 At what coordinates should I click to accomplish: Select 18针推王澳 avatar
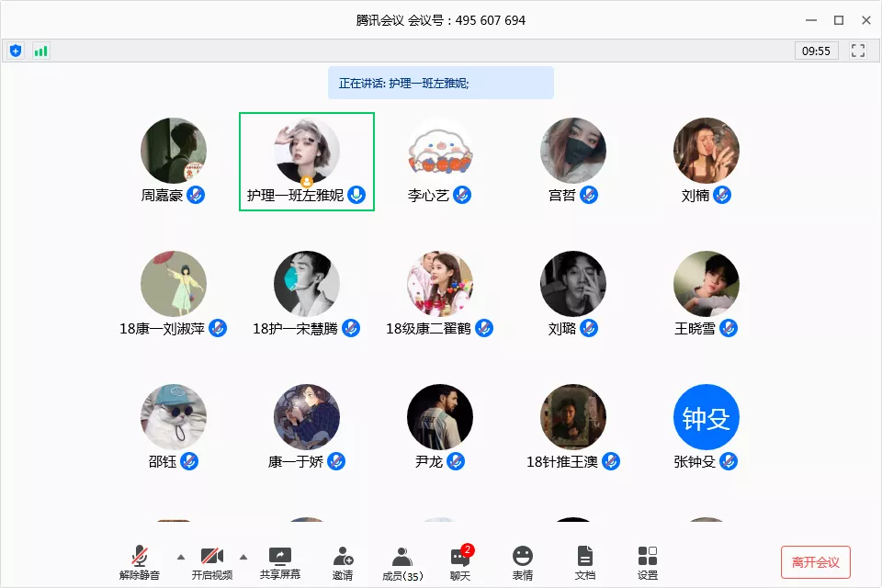573,417
